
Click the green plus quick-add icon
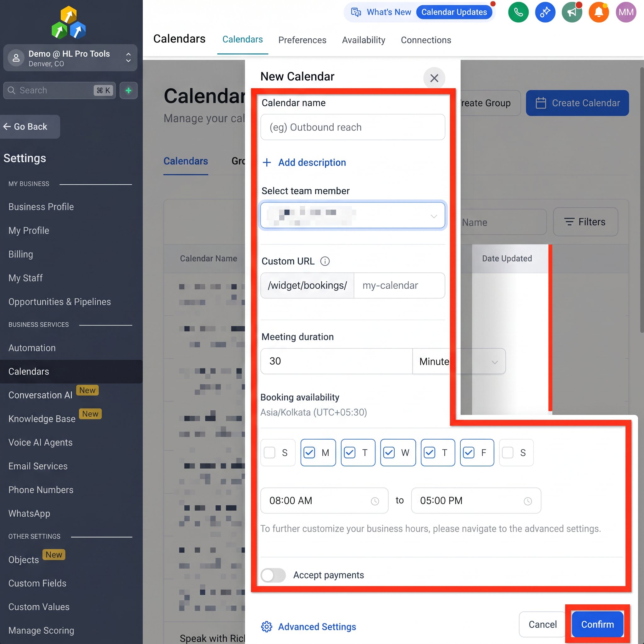pos(128,90)
